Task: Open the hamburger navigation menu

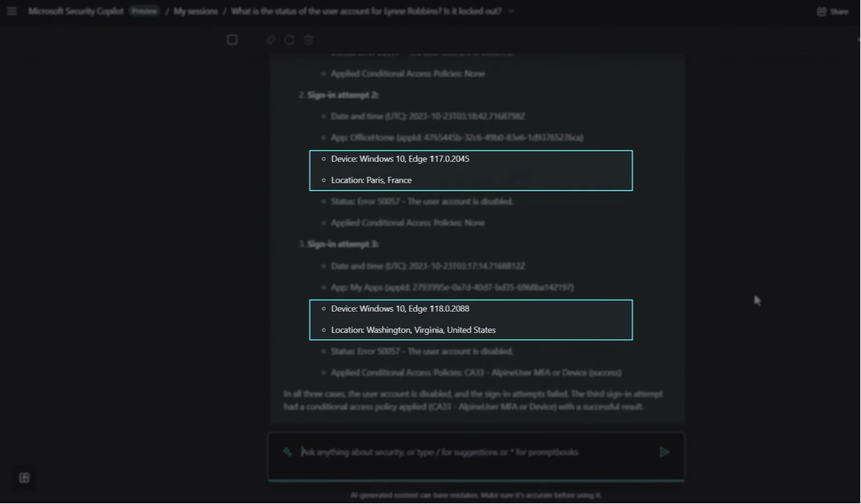Action: (12, 12)
